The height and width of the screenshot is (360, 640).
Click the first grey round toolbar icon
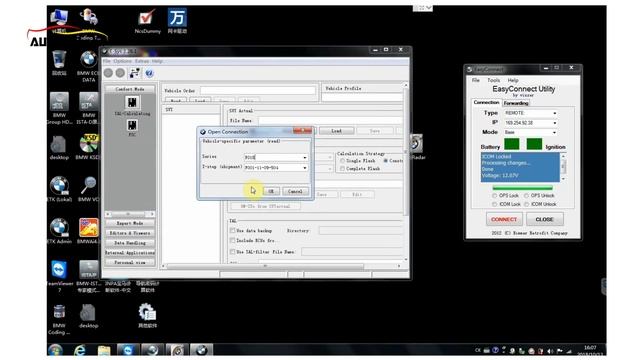(x=108, y=73)
